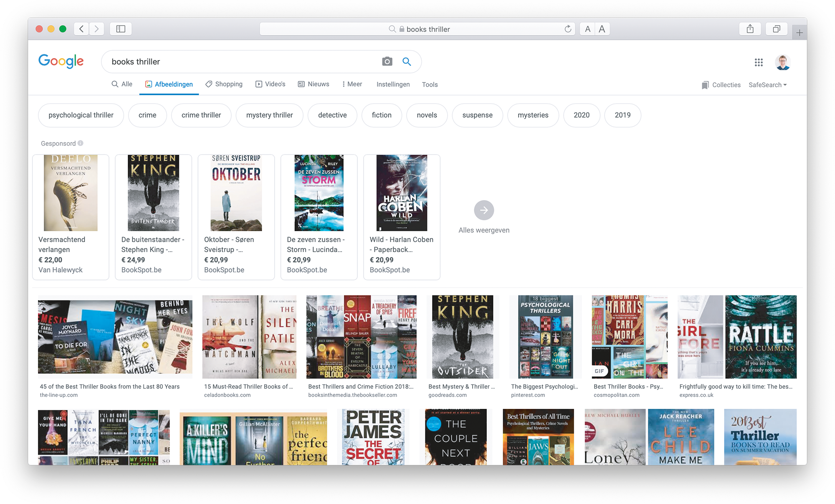This screenshot has width=835, height=504.
Task: Go back with Safari's back arrow
Action: tap(81, 29)
